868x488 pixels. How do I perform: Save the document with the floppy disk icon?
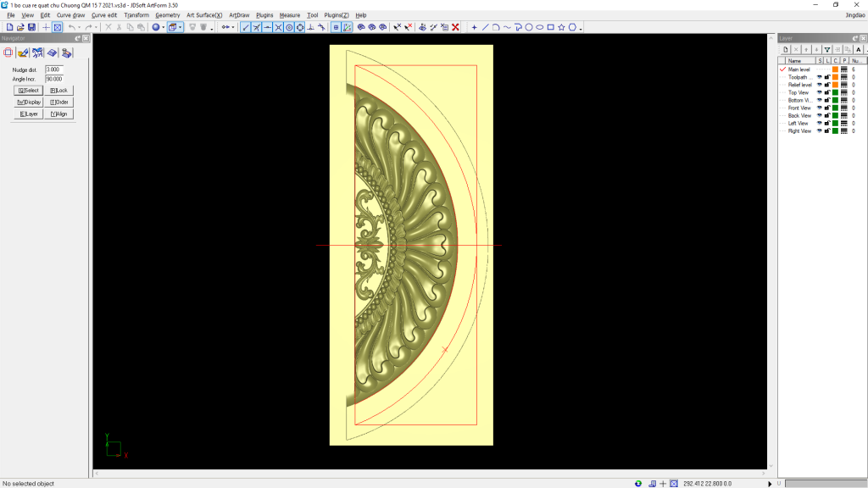tap(31, 27)
